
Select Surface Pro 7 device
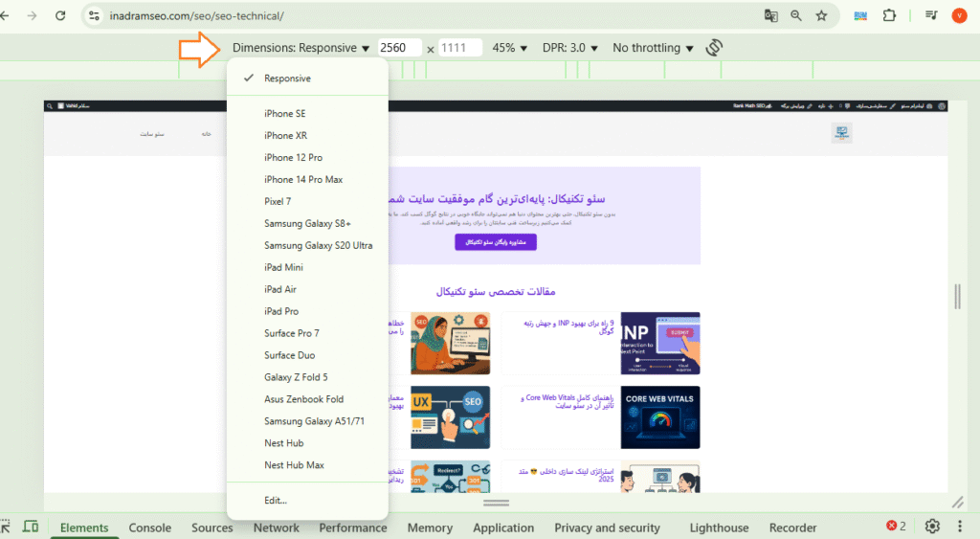pos(307,333)
